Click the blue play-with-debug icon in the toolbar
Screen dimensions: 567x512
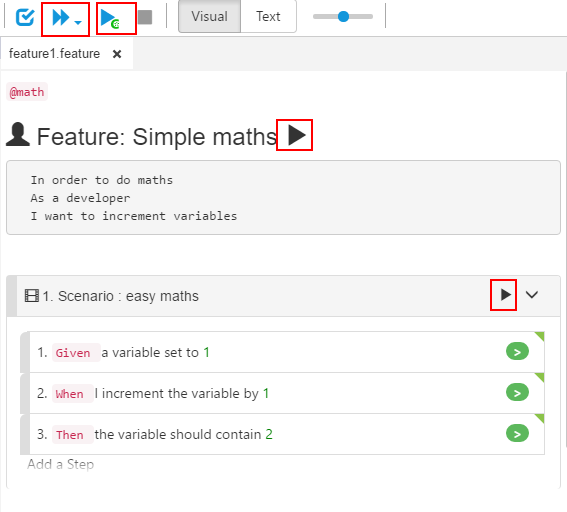point(110,18)
